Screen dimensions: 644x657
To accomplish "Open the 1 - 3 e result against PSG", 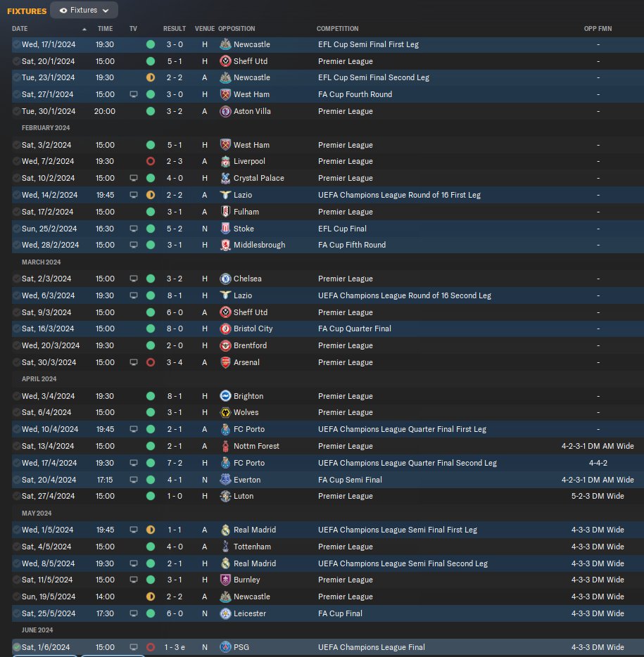I will tap(175, 647).
